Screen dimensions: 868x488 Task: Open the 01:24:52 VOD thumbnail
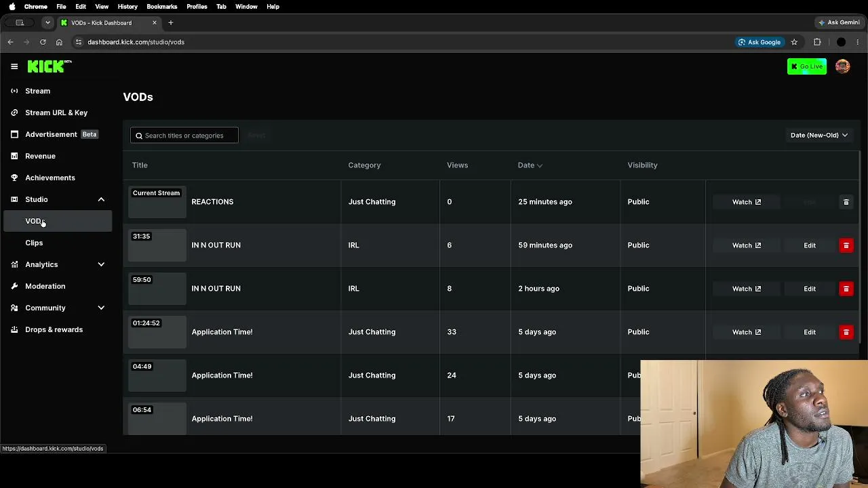click(157, 332)
